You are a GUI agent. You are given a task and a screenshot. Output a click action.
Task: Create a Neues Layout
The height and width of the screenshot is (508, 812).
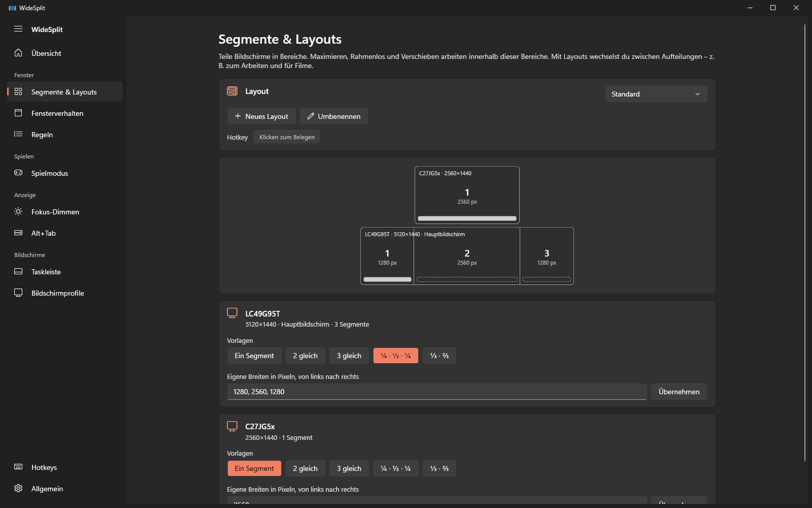point(261,116)
